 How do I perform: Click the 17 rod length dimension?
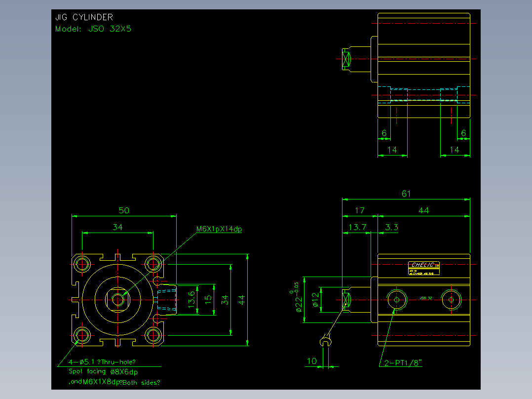(360, 210)
